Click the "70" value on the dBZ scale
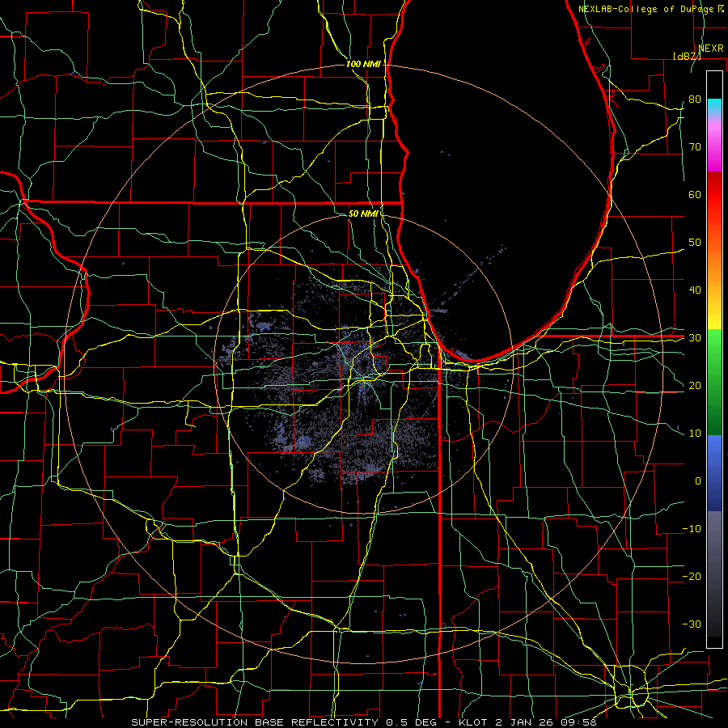This screenshot has height=728, width=728. coord(695,146)
